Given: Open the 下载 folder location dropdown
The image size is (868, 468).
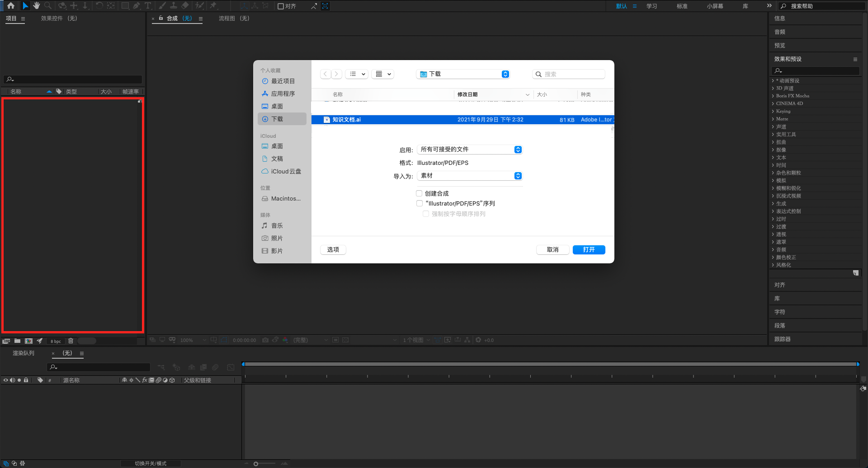Looking at the screenshot, I should (x=463, y=74).
